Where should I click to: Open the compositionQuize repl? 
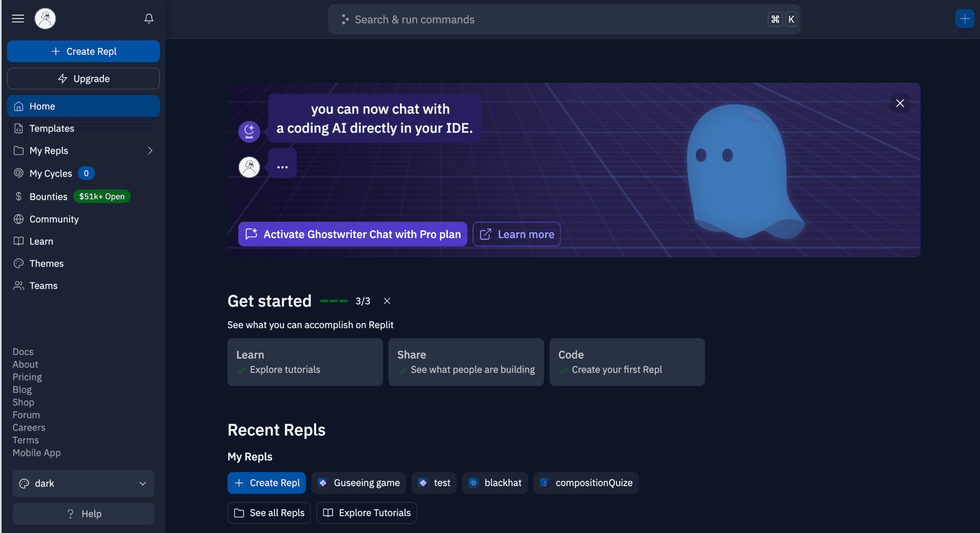586,483
